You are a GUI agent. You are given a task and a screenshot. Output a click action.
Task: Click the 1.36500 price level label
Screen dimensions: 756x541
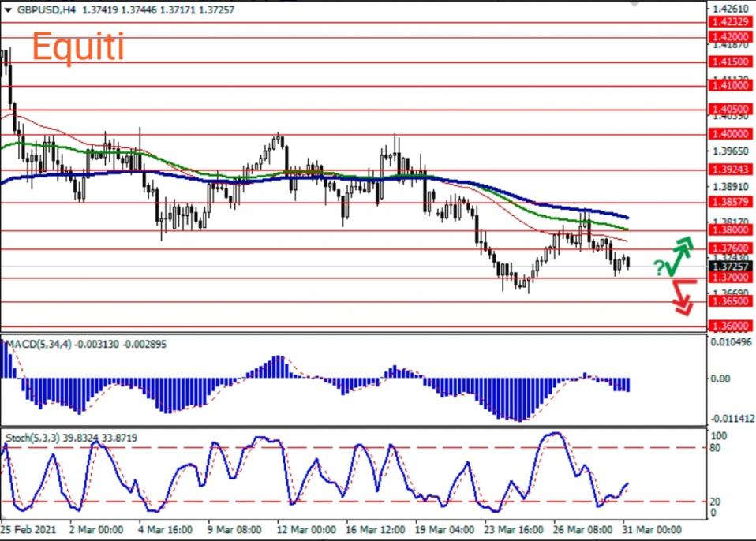731,301
